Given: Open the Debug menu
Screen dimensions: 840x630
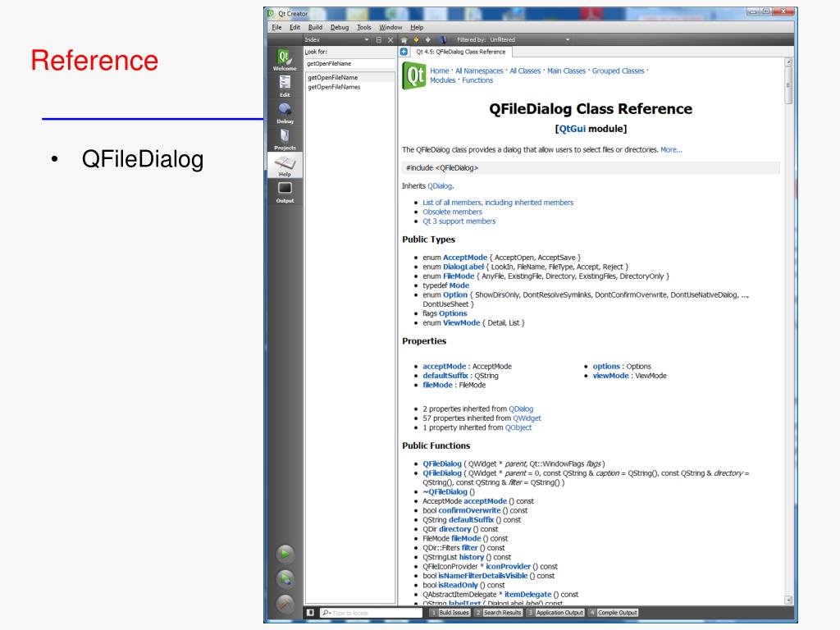Looking at the screenshot, I should click(x=339, y=27).
